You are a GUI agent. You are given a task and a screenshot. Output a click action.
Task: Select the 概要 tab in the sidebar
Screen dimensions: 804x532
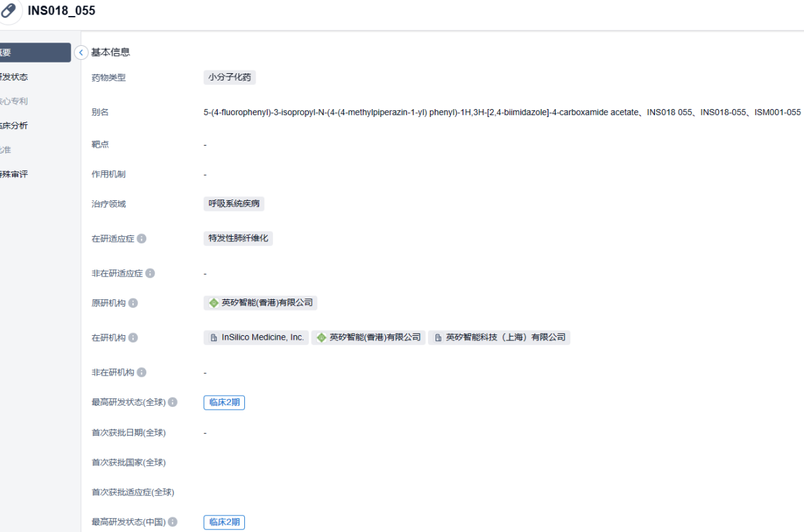pos(33,53)
